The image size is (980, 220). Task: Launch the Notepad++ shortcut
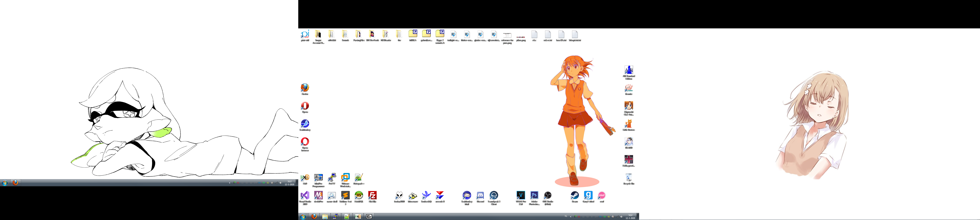point(359,179)
